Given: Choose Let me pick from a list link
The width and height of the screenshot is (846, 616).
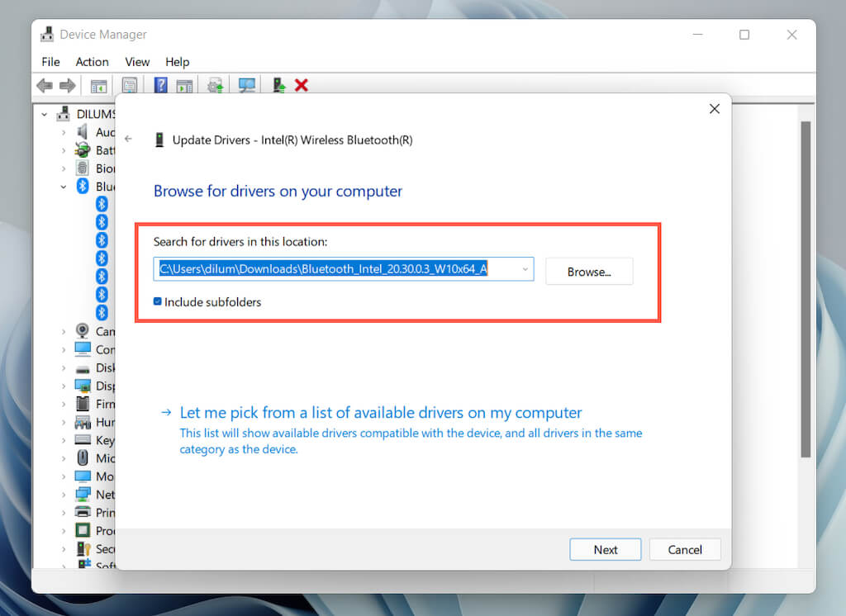Looking at the screenshot, I should [x=381, y=413].
